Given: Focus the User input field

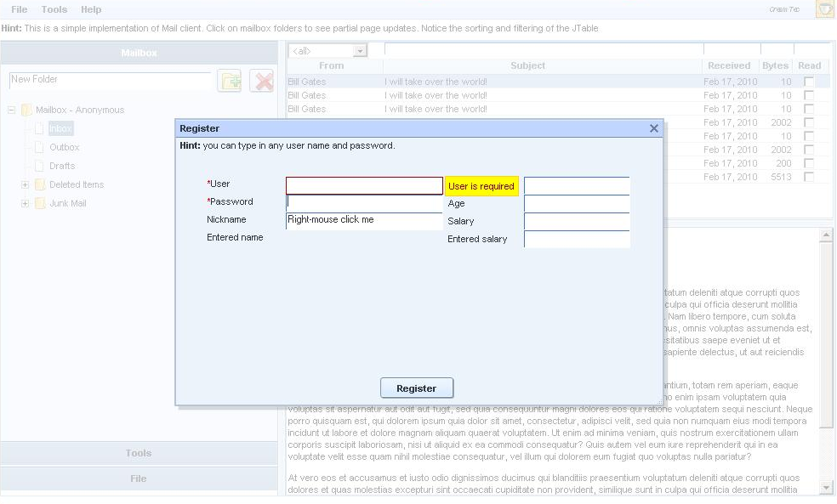Looking at the screenshot, I should click(364, 185).
